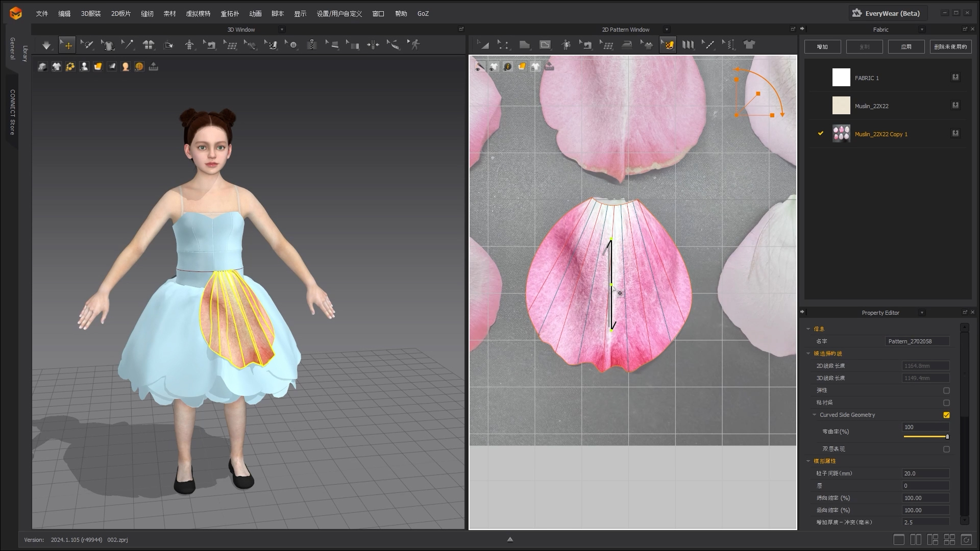Uncheck the Curved Side Geometry option
Screen dimensions: 980x551
pos(947,415)
